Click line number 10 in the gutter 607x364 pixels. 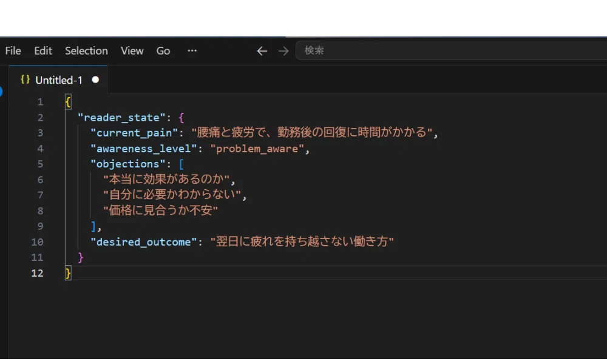[x=37, y=242]
